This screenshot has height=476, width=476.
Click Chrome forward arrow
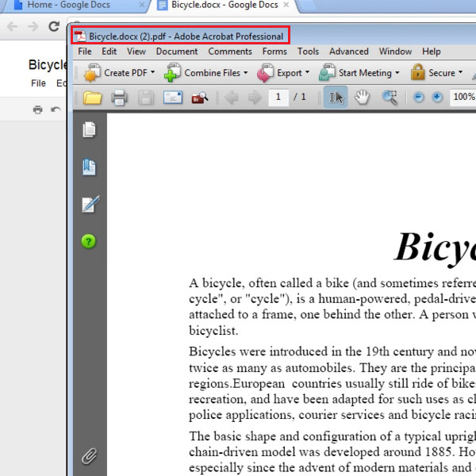click(x=33, y=26)
